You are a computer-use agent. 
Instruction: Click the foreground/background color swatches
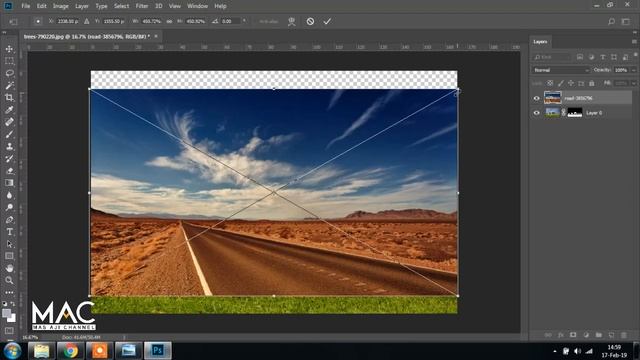pos(9,315)
